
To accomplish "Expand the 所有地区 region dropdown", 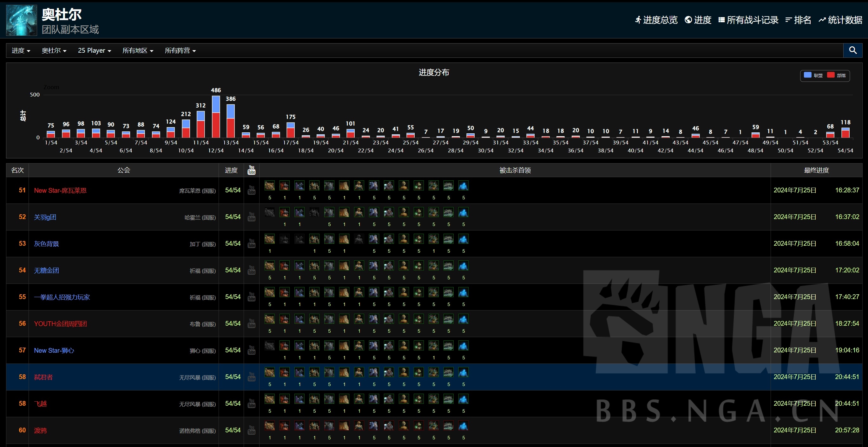I will pos(137,50).
